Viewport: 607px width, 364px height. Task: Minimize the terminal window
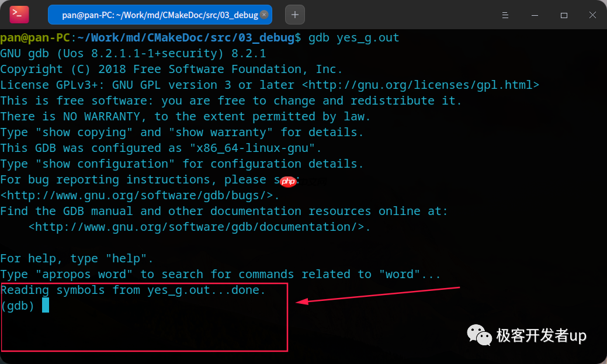tap(535, 15)
